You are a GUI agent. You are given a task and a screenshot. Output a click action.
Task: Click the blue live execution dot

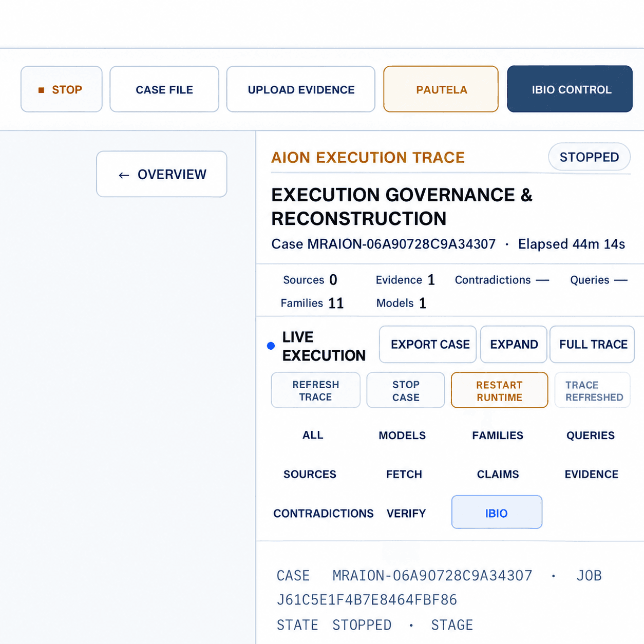271,346
